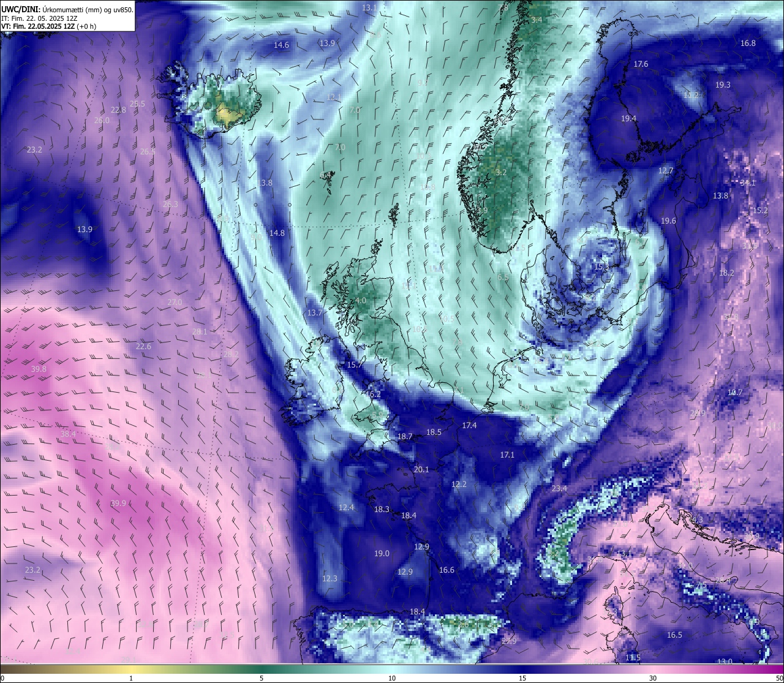The image size is (784, 683).
Task: Click the map value '14.8'
Action: [277, 233]
